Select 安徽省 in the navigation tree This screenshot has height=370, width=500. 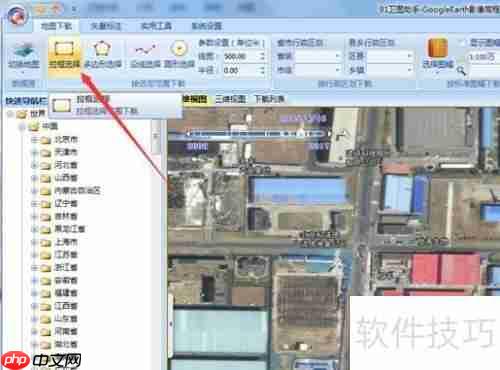66,280
